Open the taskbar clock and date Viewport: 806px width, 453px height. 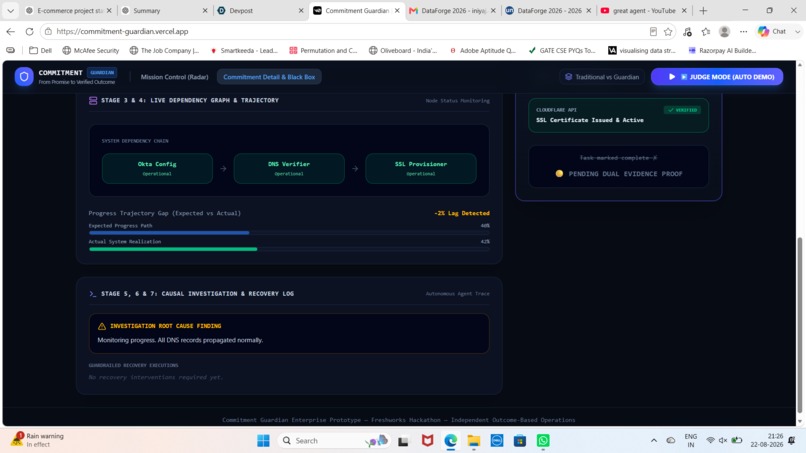click(x=766, y=440)
